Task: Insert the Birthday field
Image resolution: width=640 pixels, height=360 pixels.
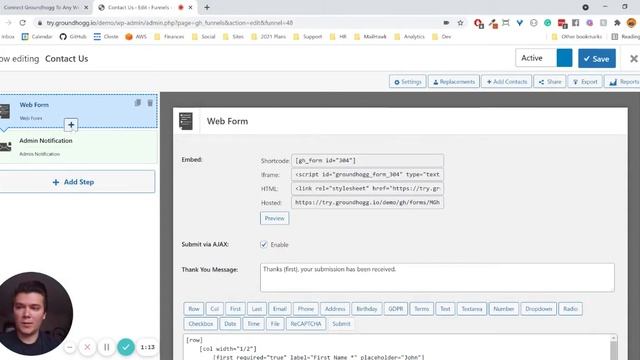Action: [x=367, y=309]
